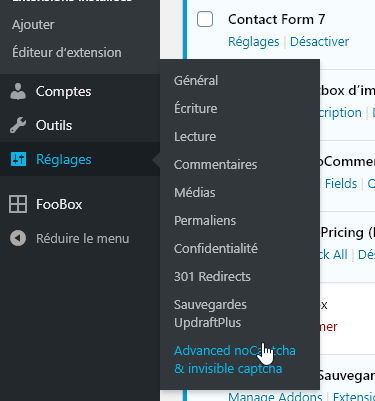Image resolution: width=375 pixels, height=401 pixels.
Task: Click the Outils wrench icon
Action: point(18,125)
